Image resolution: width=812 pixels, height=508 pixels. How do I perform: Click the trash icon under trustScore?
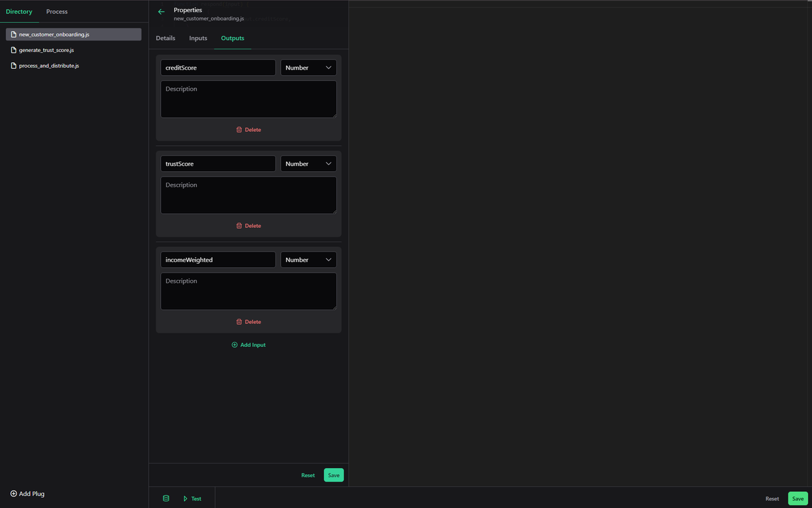pyautogui.click(x=239, y=226)
